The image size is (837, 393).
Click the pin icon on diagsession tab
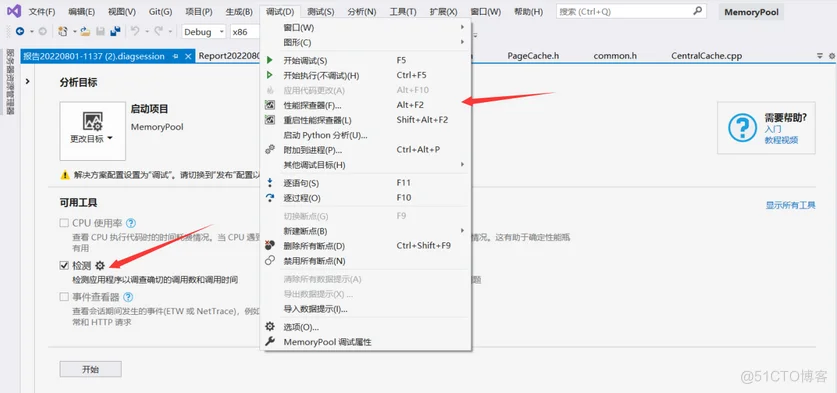[175, 56]
